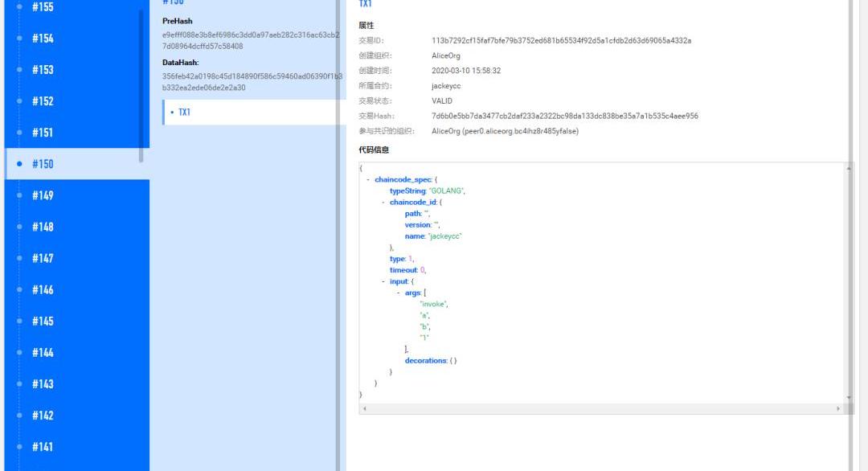
Task: Collapse the chaincode_id JSON node
Action: coord(383,203)
